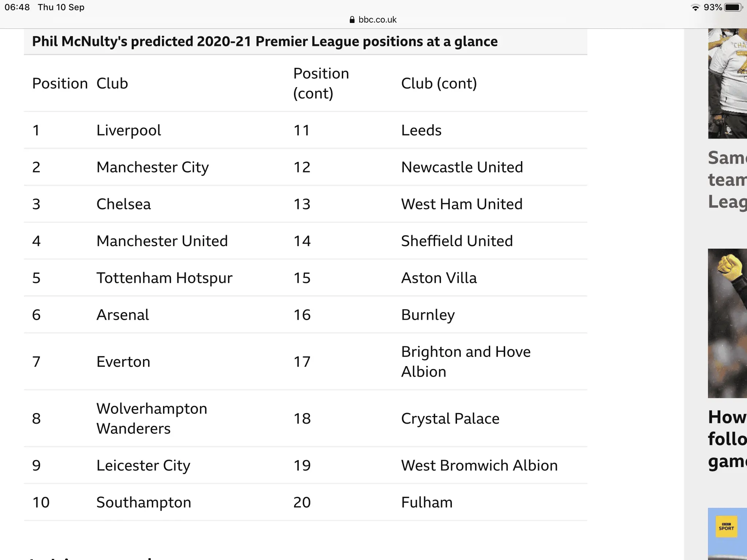Tap the 06:48 clock in status bar
The width and height of the screenshot is (747, 560).
tap(17, 7)
